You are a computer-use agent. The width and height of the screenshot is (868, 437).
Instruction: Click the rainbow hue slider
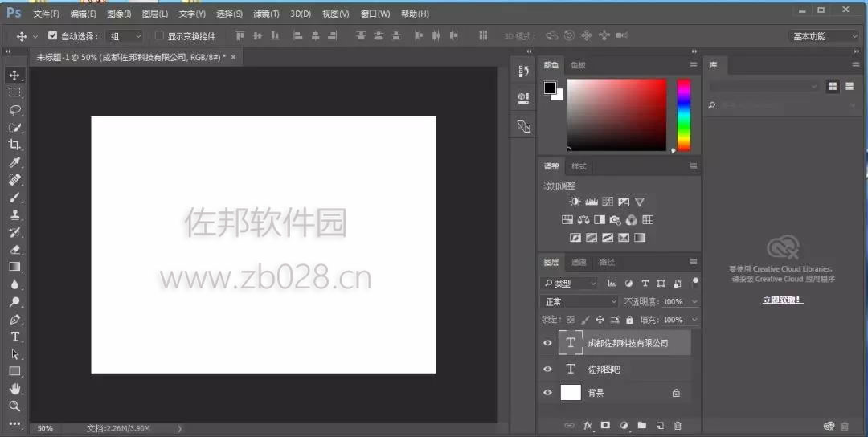click(684, 115)
